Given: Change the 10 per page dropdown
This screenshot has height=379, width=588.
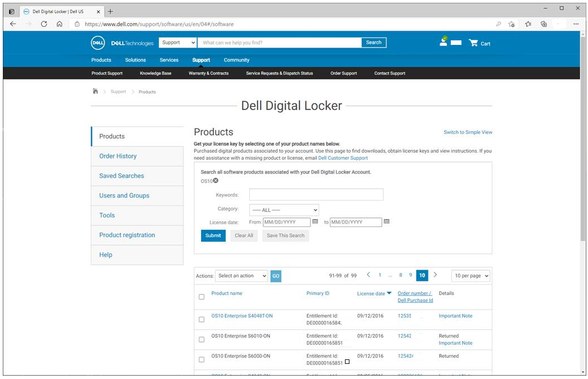Looking at the screenshot, I should (x=470, y=276).
